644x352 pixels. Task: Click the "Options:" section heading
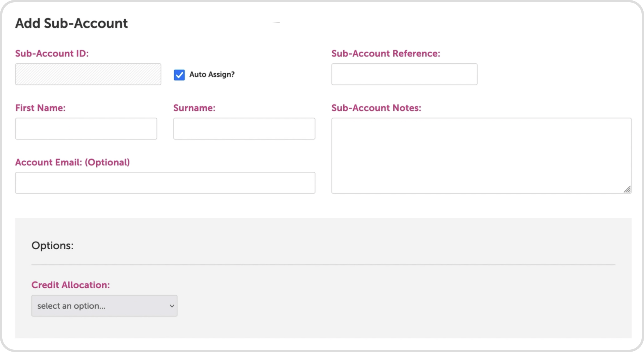tap(52, 245)
